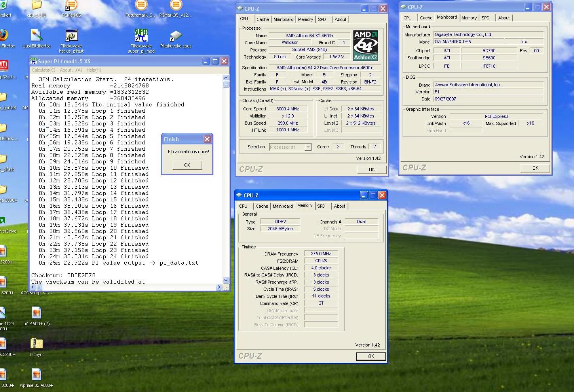The height and width of the screenshot is (392, 574).
Task: Click the AMD Athlon 64 X2 logo
Action: click(365, 45)
